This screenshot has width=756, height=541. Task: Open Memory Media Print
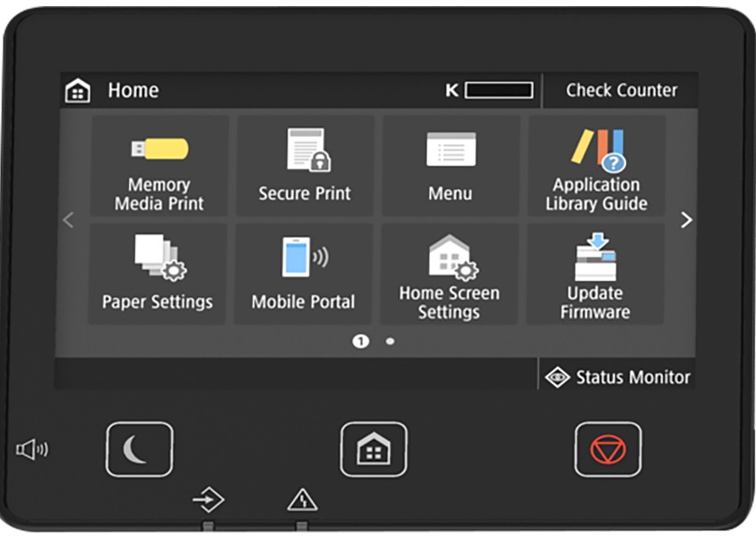click(x=159, y=166)
